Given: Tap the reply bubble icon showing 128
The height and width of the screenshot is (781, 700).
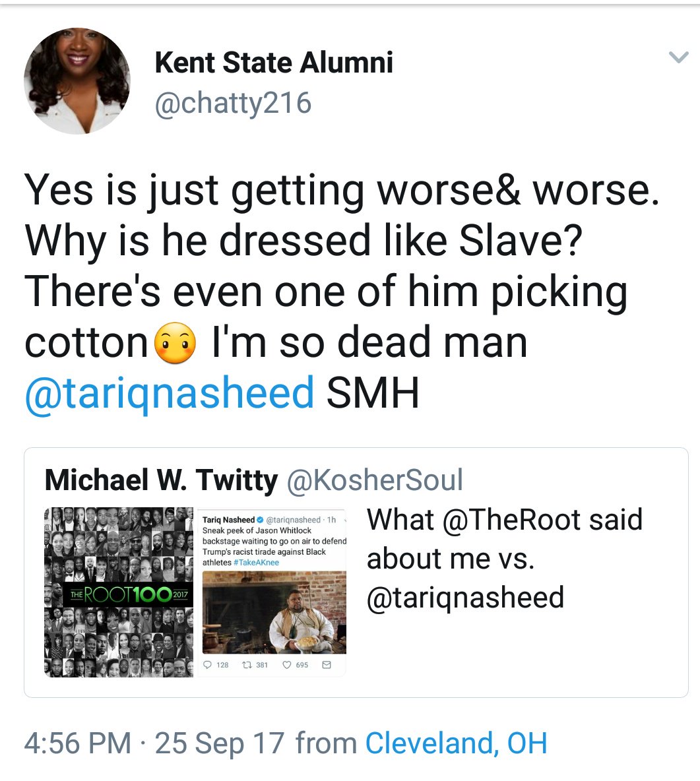Looking at the screenshot, I should [216, 665].
